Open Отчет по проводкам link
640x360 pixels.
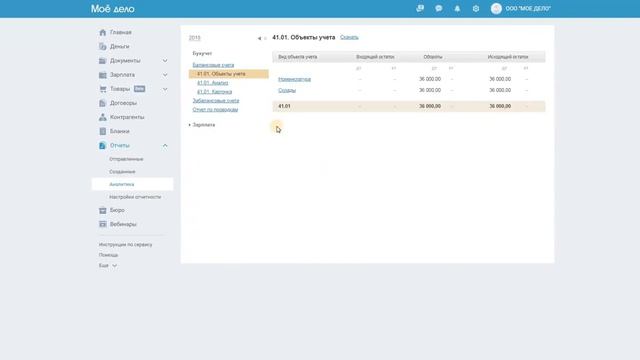point(215,109)
